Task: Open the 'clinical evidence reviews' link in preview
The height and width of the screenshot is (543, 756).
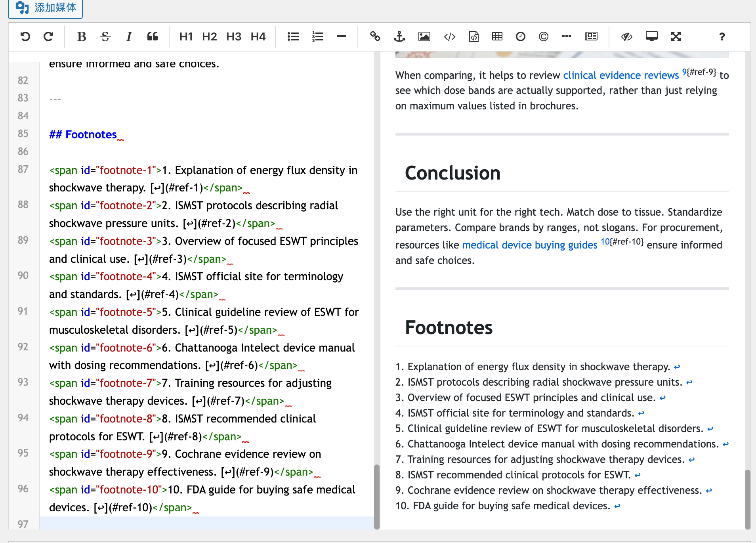Action: (621, 75)
